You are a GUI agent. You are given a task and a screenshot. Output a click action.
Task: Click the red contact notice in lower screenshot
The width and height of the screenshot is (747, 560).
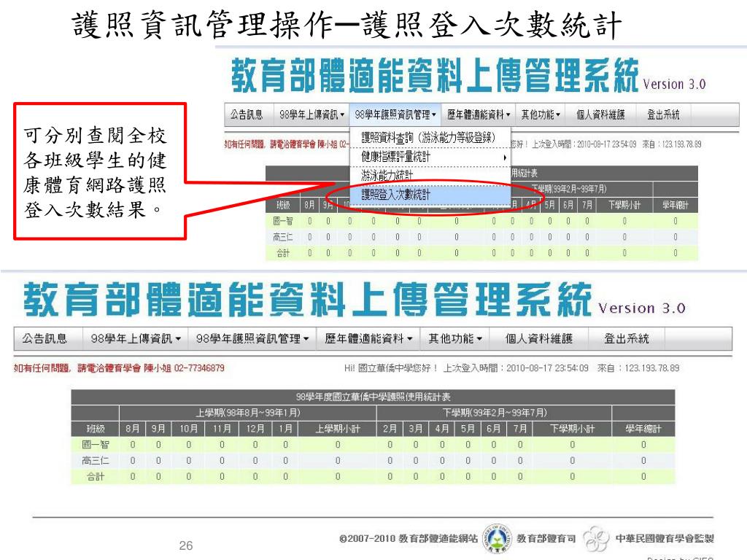(119, 368)
